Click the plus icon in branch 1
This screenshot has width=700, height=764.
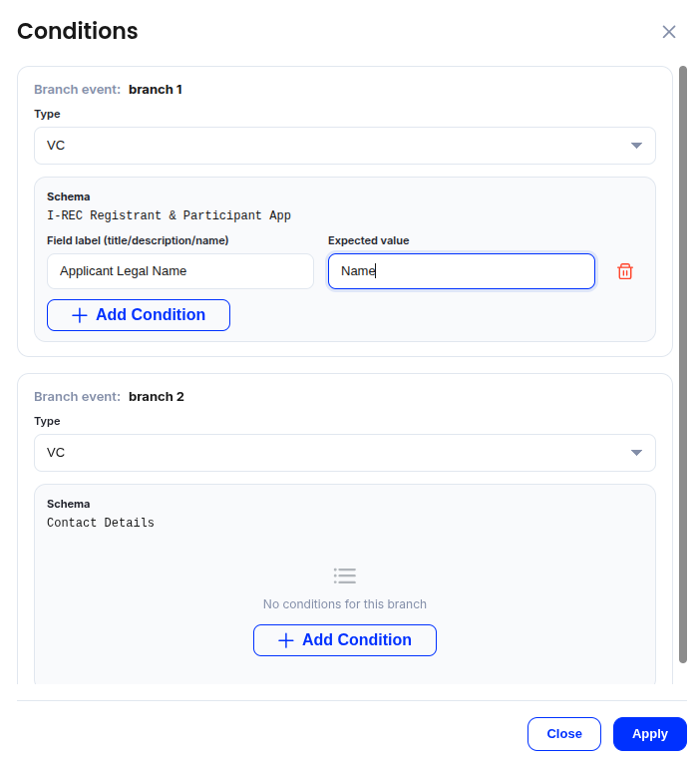tap(80, 315)
